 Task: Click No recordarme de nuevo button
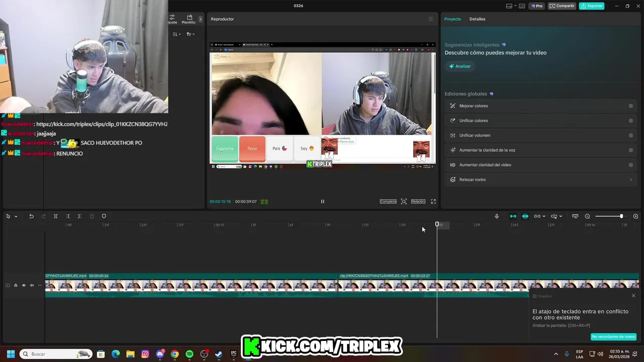613,337
